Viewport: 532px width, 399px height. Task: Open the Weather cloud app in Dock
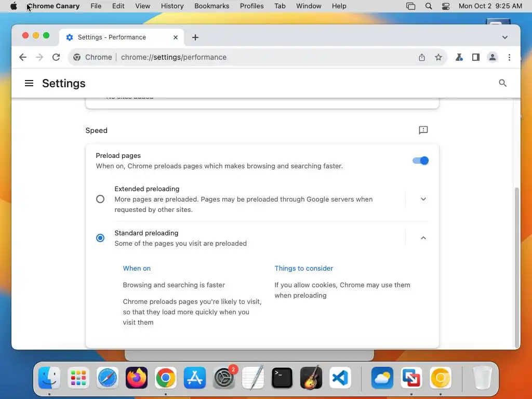[382, 378]
